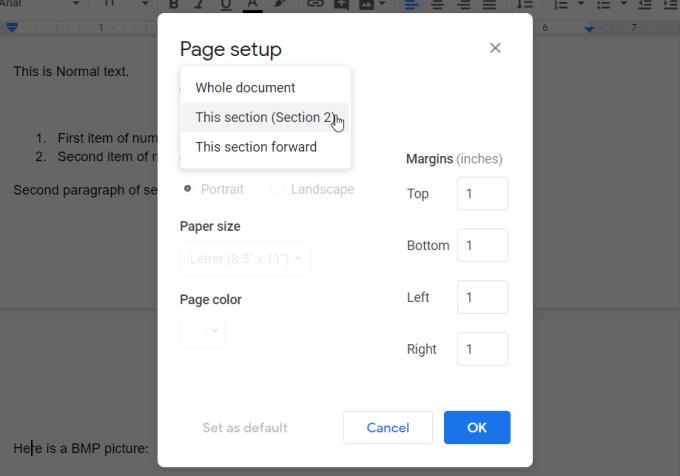
Task: Click the insert link icon
Action: click(316, 5)
